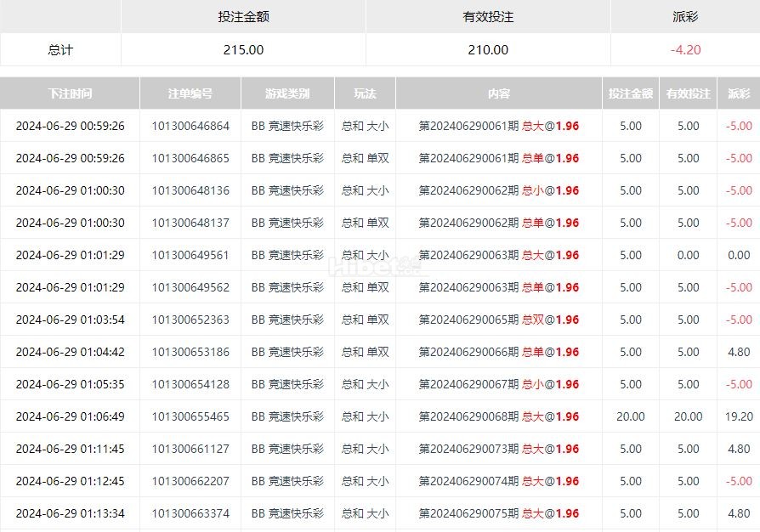This screenshot has width=760, height=532.
Task: Select order number 101300663374
Action: click(190, 513)
